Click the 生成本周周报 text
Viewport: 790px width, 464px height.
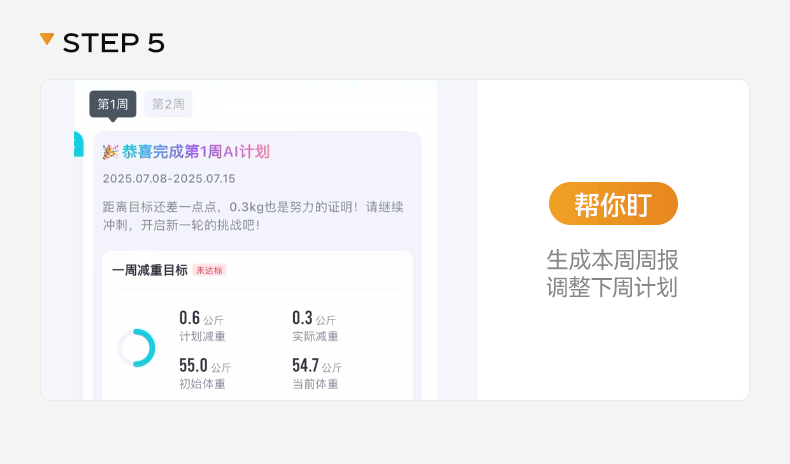612,260
